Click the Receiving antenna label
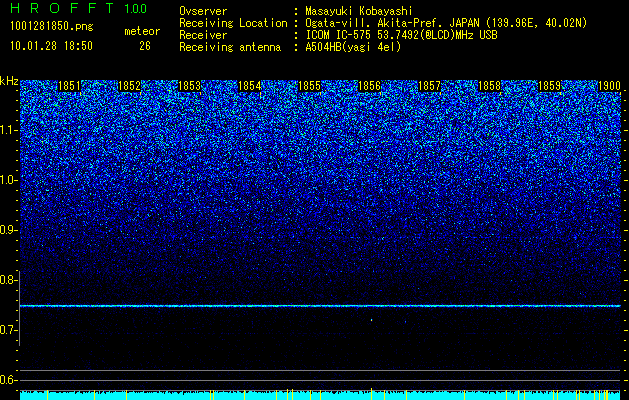Screen dimensions: 629x400 [x=230, y=47]
